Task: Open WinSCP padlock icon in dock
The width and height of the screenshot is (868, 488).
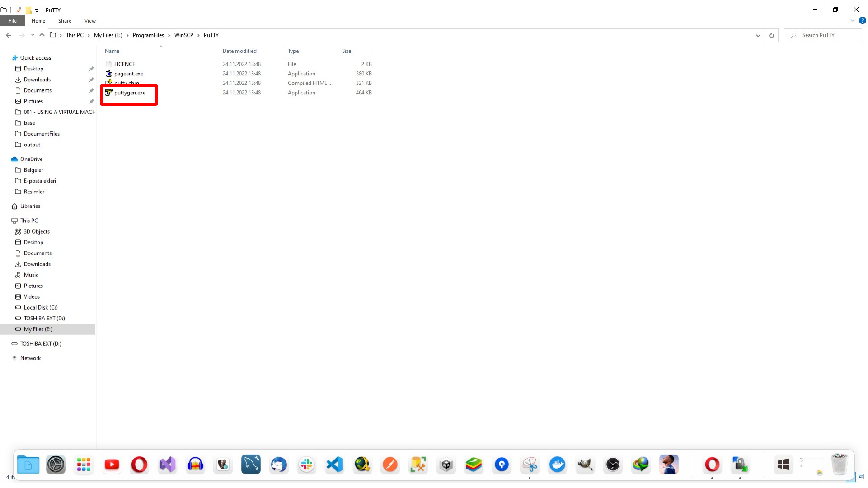Action: (x=740, y=465)
